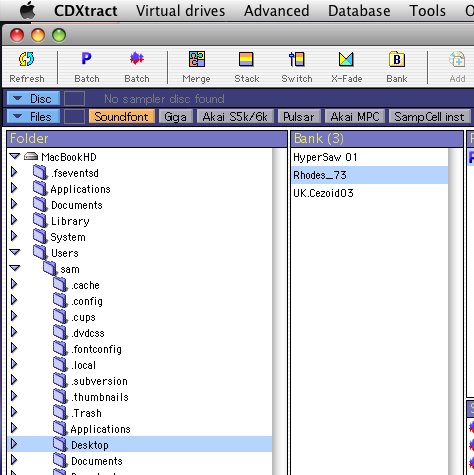Expand the top-level Documents folder
The width and height of the screenshot is (474, 475).
(x=14, y=204)
